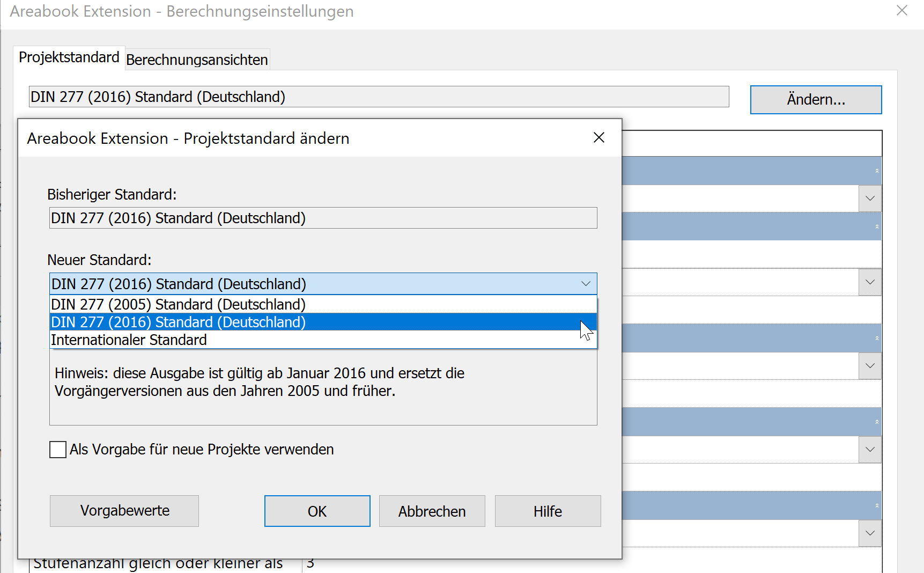The image size is (924, 573).
Task: Click the Stufenanzahl value showing 3
Action: 311,562
